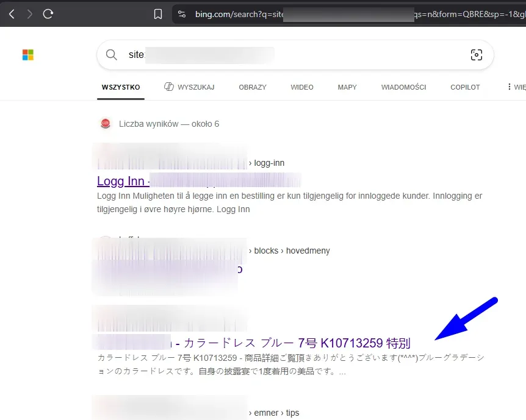
Task: Reload the page with the refresh icon
Action: pyautogui.click(x=48, y=14)
